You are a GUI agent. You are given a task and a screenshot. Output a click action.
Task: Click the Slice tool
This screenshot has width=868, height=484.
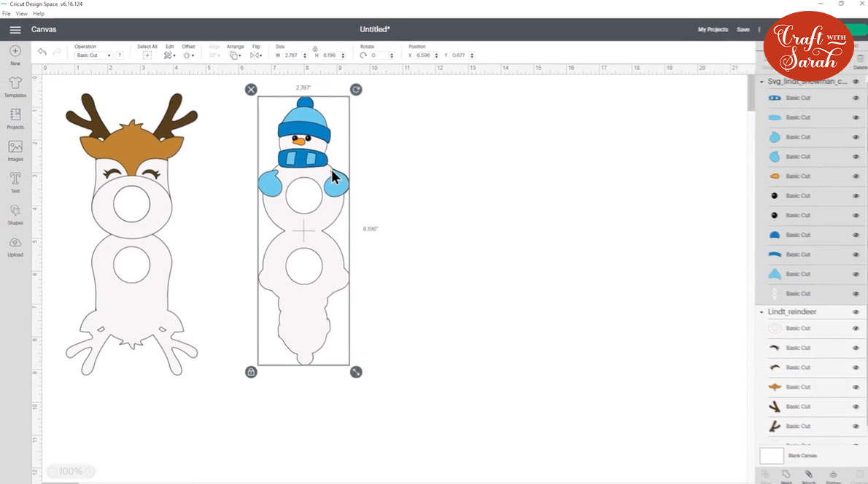(765, 477)
